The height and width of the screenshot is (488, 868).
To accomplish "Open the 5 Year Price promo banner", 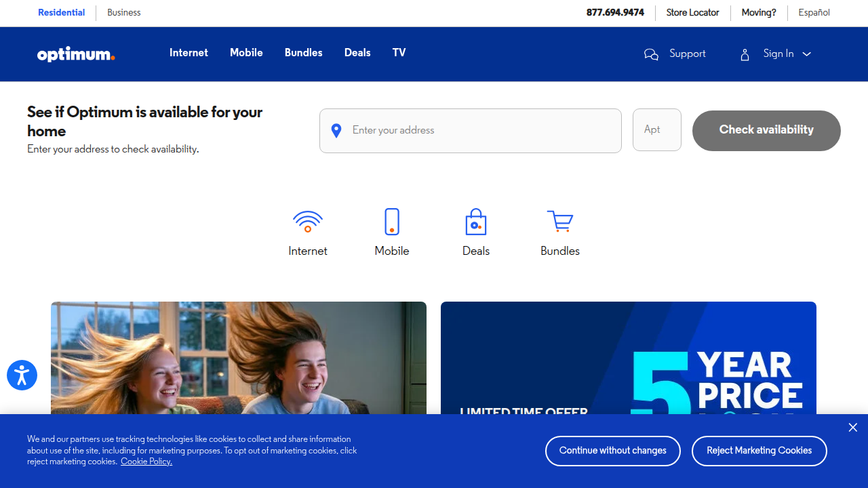I will (629, 358).
